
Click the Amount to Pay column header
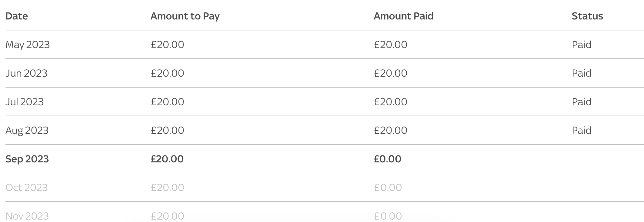pos(185,16)
